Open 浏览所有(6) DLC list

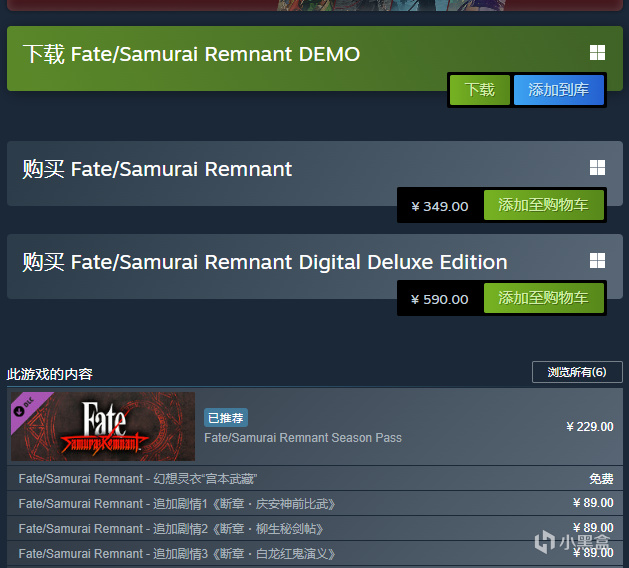click(577, 372)
